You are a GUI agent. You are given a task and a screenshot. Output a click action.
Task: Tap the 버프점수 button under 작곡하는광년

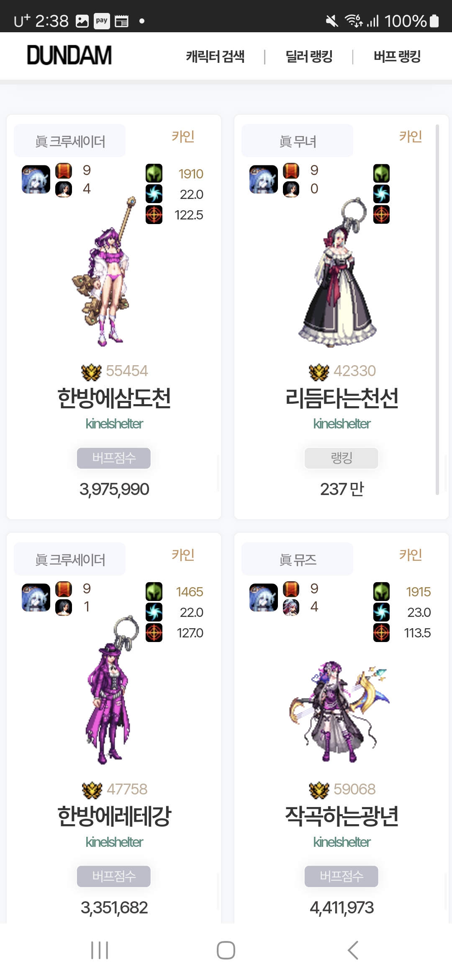tap(342, 876)
